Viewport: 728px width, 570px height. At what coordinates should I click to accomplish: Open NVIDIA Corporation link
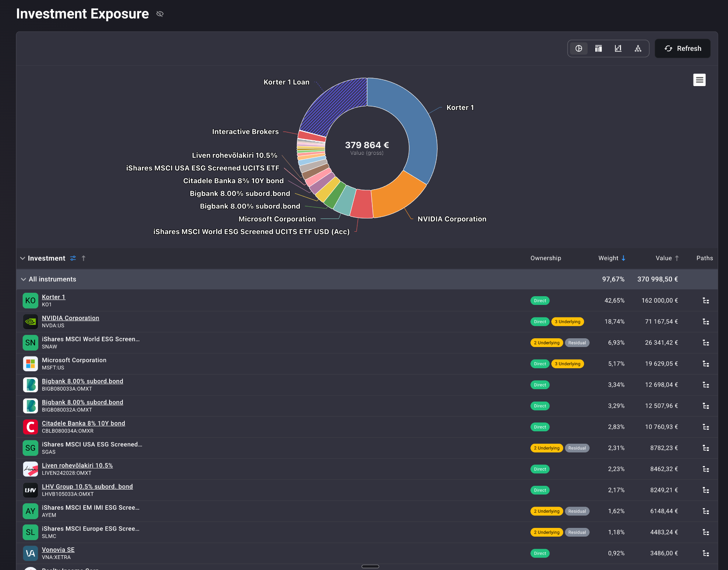pyautogui.click(x=71, y=318)
